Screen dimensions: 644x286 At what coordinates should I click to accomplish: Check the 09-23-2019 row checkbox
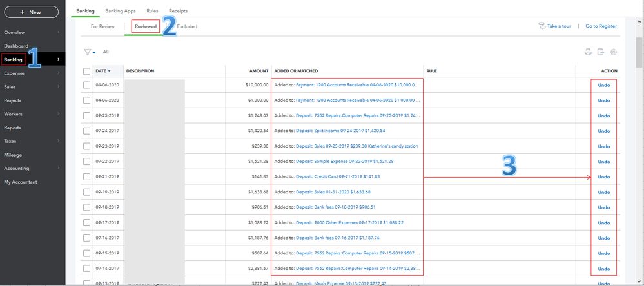click(x=86, y=146)
